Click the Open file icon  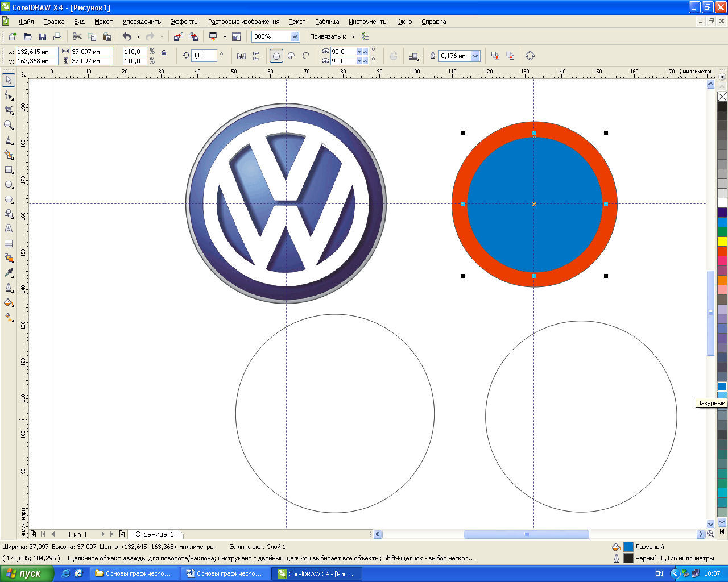(27, 36)
